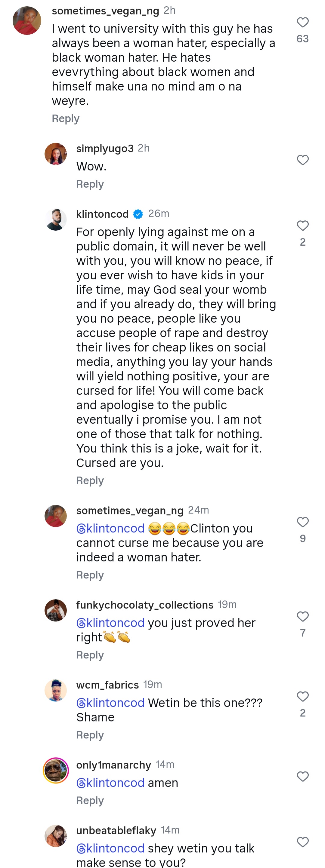Open klintoncod's profile via his username
This screenshot has width=325, height=868.
click(102, 214)
